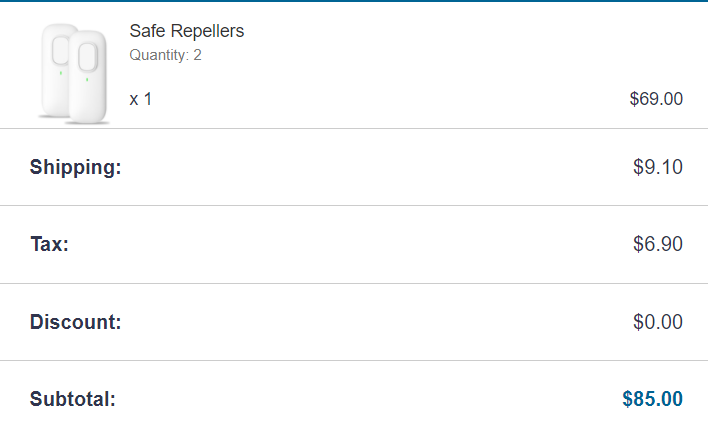Click the green indicator light on the rear repeller
This screenshot has width=708, height=437.
[x=60, y=72]
